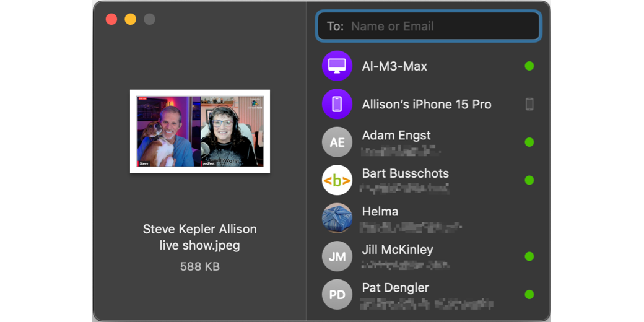Image resolution: width=644 pixels, height=322 pixels.
Task: Close the AirDrop window with red button
Action: [111, 19]
